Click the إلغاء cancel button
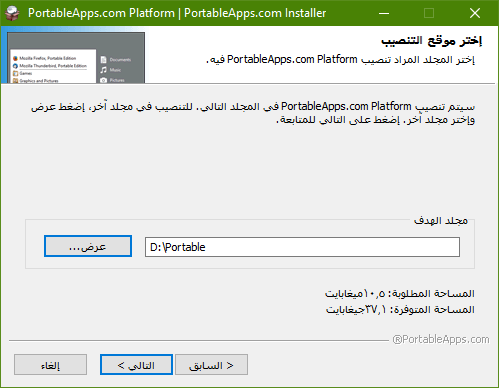 pos(50,365)
